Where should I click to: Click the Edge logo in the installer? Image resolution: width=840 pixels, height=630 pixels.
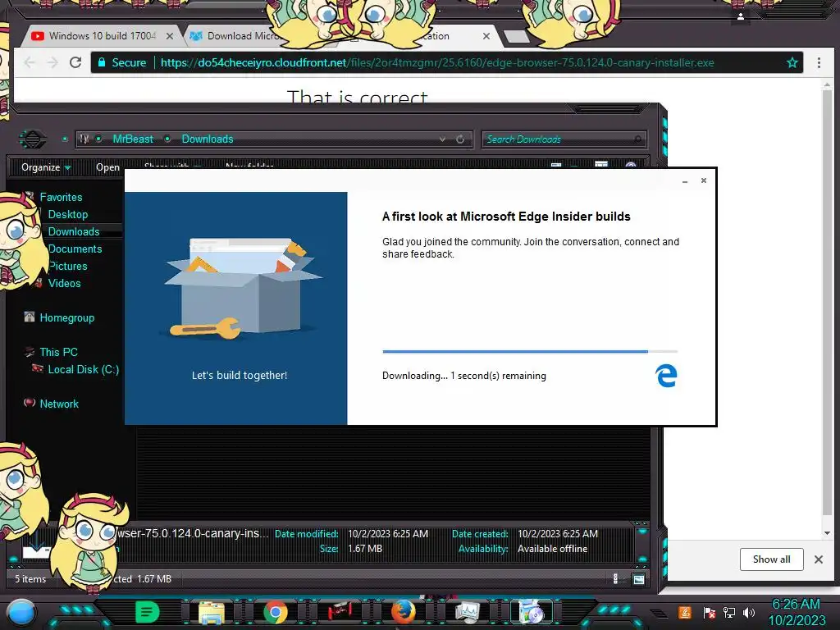pyautogui.click(x=666, y=375)
